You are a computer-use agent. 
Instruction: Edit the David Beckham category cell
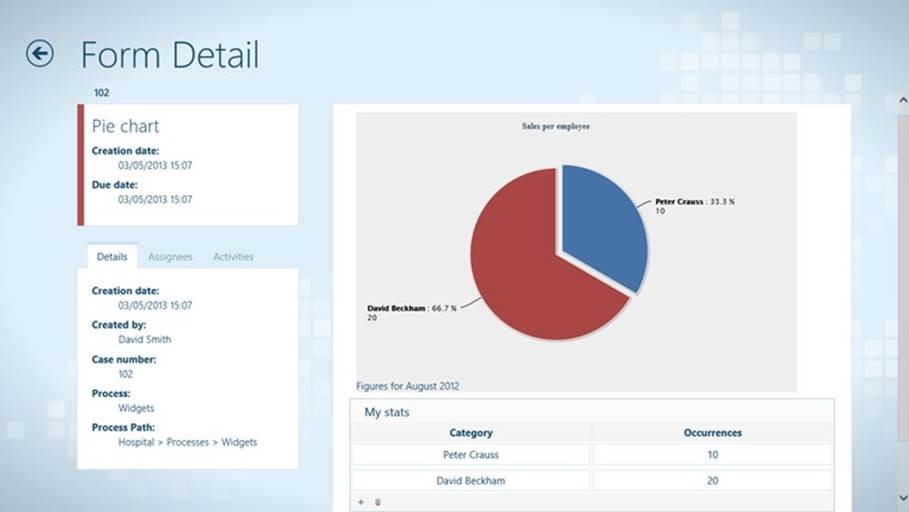[471, 481]
